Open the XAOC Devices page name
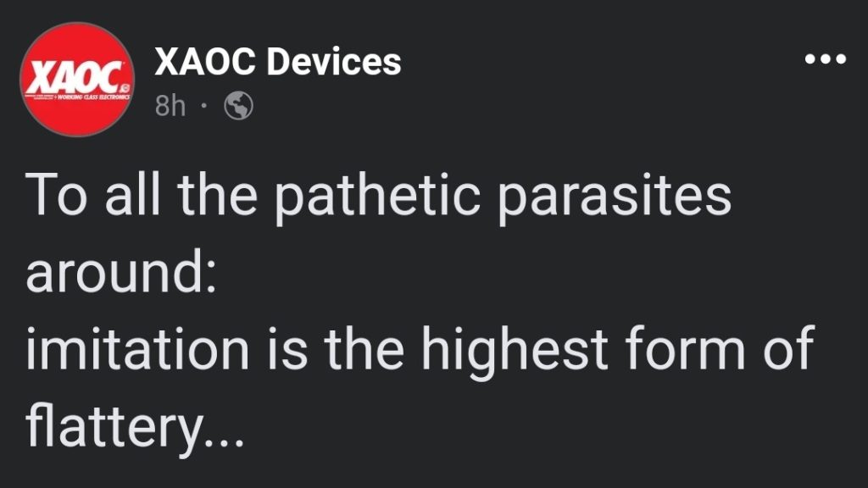The height and width of the screenshot is (488, 868). tap(278, 61)
